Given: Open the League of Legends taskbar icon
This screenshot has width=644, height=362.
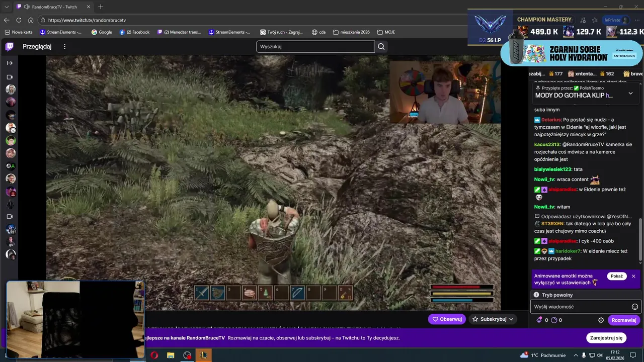Looking at the screenshot, I should [x=204, y=355].
